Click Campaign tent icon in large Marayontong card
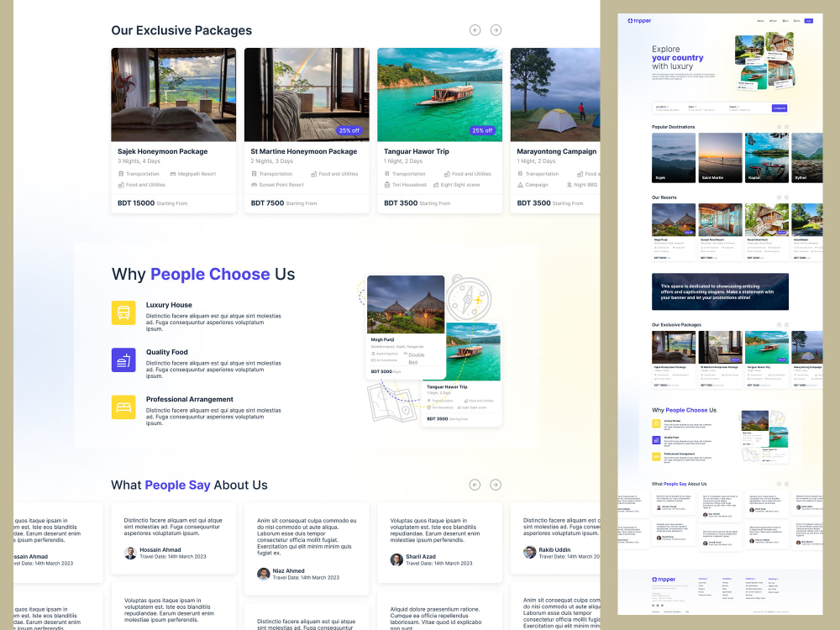The height and width of the screenshot is (630, 840). coord(520,185)
